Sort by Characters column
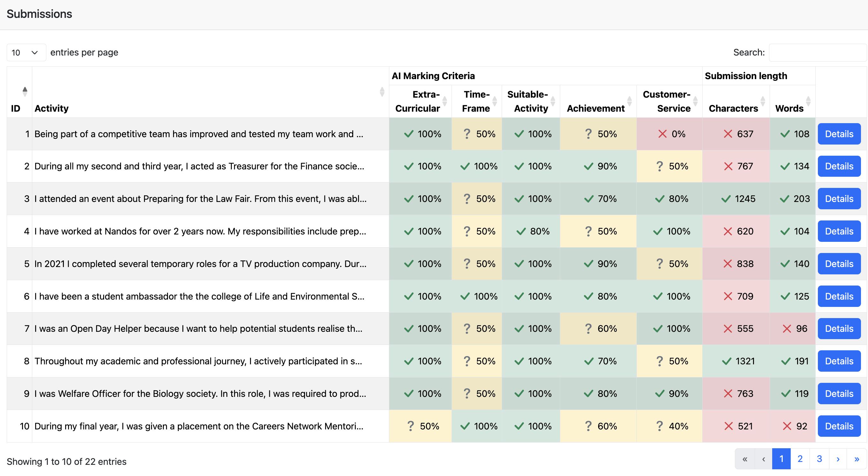This screenshot has width=868, height=476. [x=763, y=101]
